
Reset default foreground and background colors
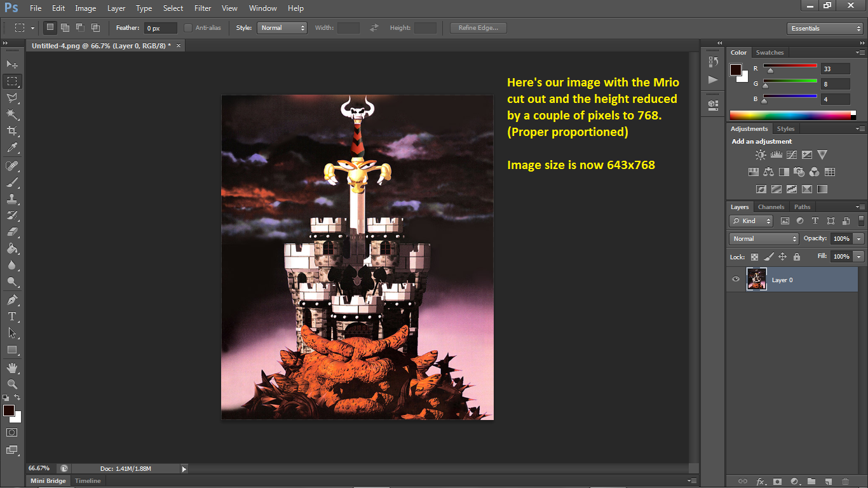(6, 397)
